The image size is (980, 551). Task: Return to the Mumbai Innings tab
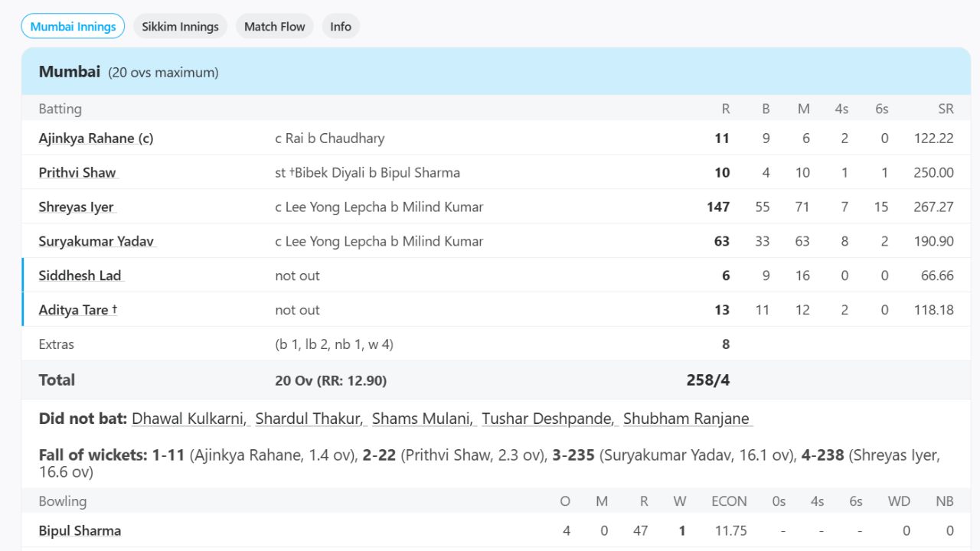[73, 25]
